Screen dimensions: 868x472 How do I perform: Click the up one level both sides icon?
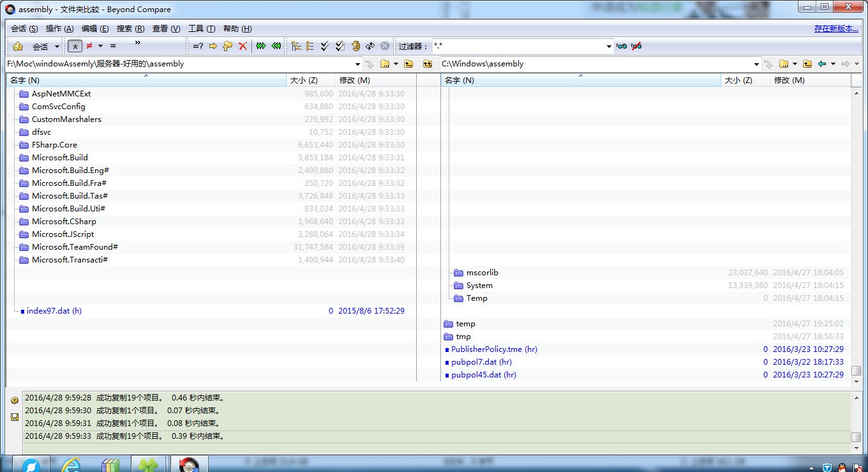tap(428, 64)
